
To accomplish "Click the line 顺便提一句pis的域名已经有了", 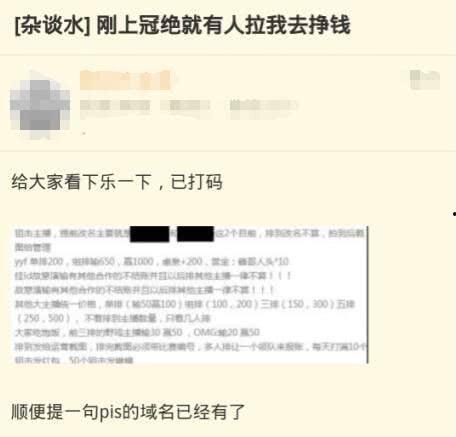I will 128,412.
